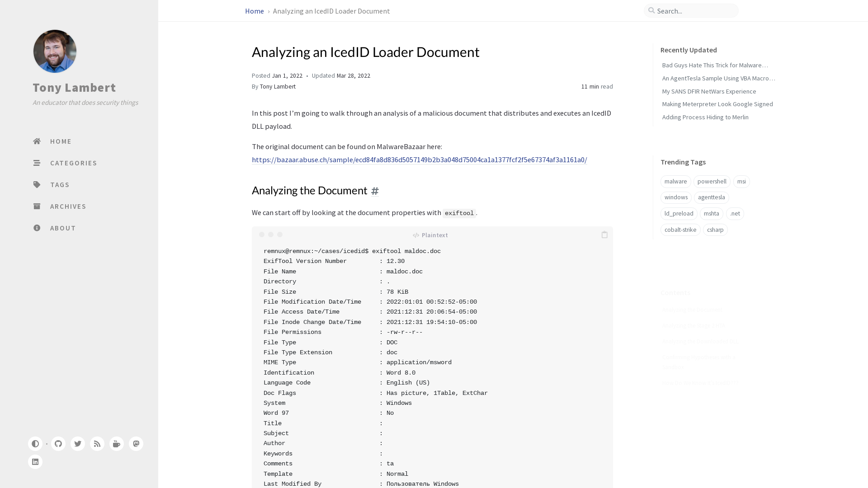868x488 pixels.
Task: Click the Tony Lambert site title
Action: click(x=74, y=88)
